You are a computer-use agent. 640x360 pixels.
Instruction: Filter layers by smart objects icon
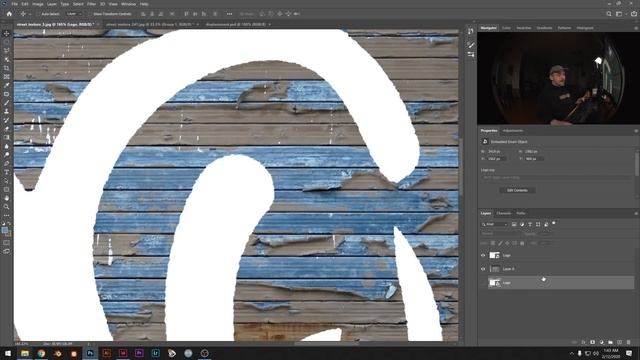coord(546,224)
